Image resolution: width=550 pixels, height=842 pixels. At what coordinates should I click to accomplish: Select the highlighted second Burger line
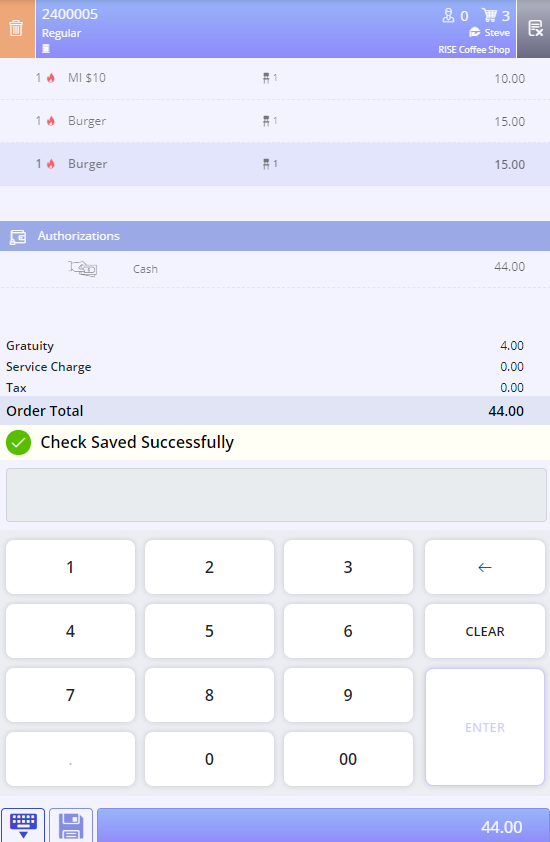(x=275, y=164)
